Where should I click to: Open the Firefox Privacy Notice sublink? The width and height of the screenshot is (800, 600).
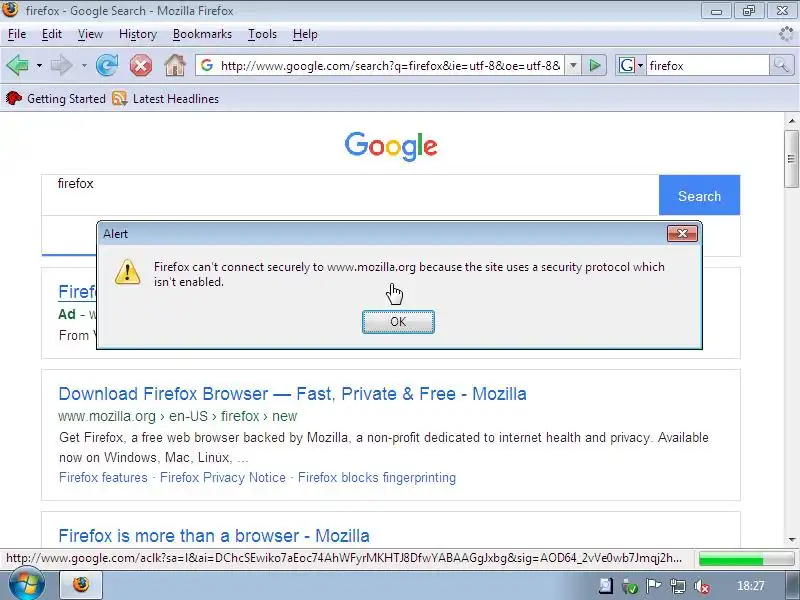click(223, 478)
